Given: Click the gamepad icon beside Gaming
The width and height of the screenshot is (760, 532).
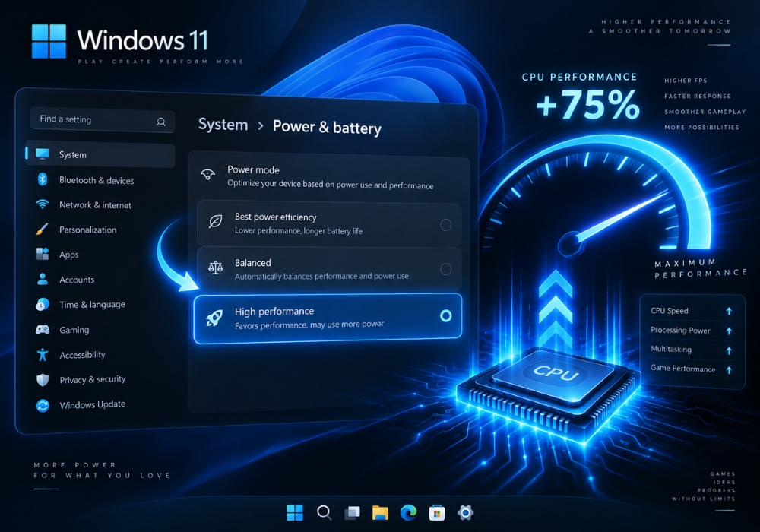Looking at the screenshot, I should coord(43,330).
